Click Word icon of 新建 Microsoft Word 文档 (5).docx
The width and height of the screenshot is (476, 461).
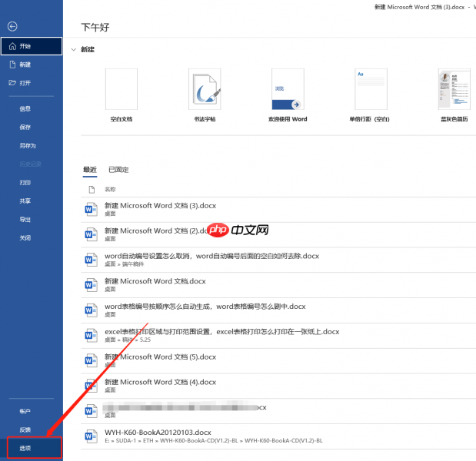[91, 360]
